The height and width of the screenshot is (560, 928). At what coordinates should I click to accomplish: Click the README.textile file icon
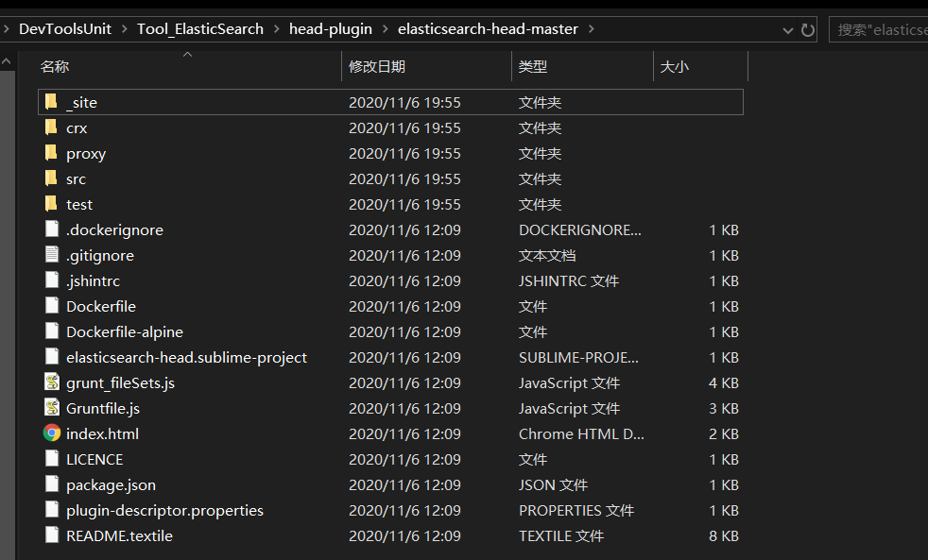[x=52, y=535]
